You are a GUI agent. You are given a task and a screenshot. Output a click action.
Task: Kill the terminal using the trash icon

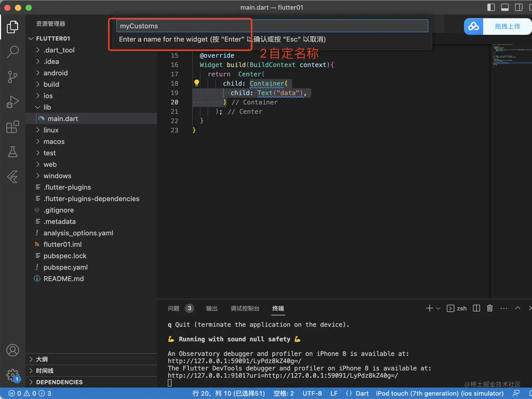point(490,308)
